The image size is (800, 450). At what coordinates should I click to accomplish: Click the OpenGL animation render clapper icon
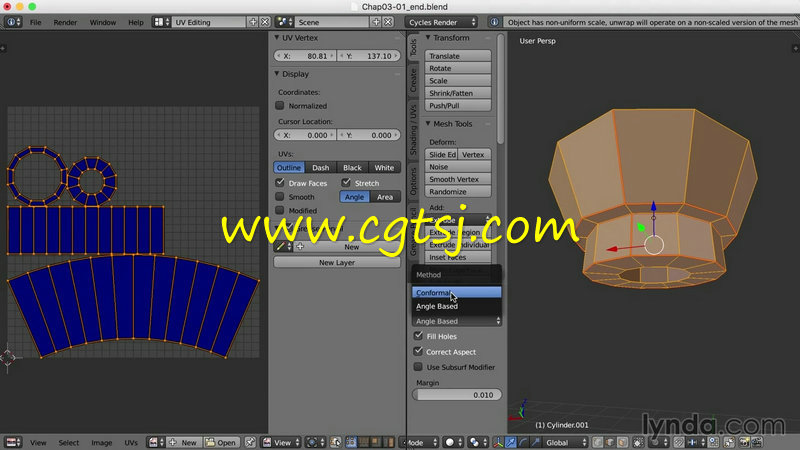click(757, 442)
